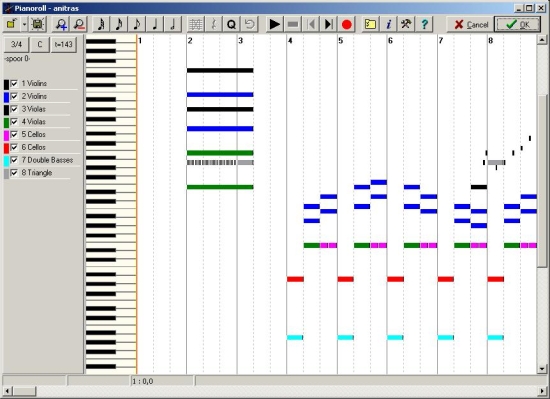Screen dimensions: 550x399
Task: Select the sixteenth note duration
Action: 119,24
